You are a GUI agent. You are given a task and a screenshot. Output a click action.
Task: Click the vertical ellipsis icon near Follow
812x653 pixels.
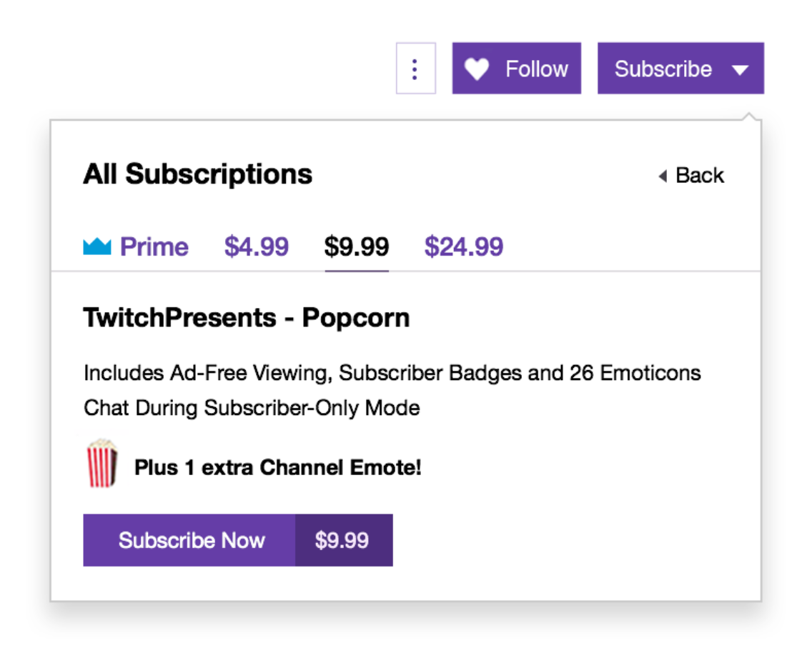415,68
